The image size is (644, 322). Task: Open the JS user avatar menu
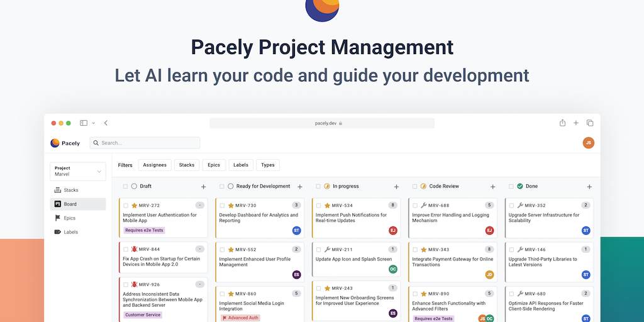click(588, 143)
